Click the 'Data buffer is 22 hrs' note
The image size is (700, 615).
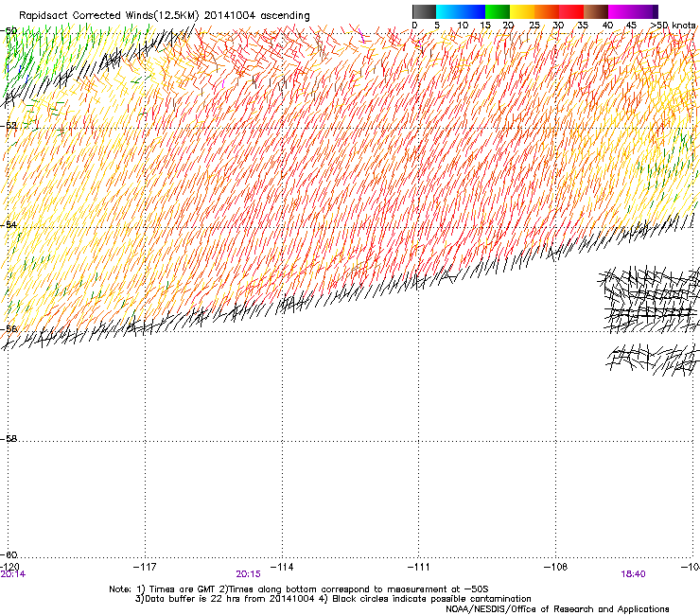[191, 599]
